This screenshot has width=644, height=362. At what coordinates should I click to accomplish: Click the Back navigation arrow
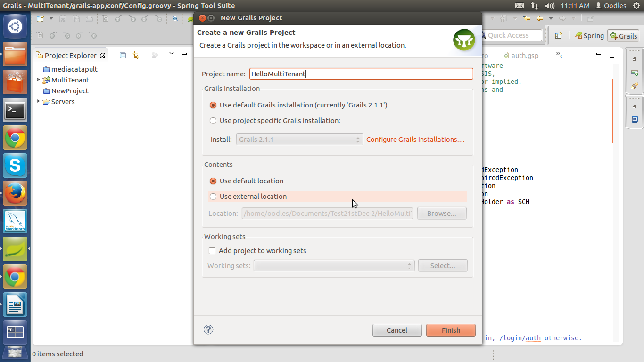pyautogui.click(x=540, y=19)
